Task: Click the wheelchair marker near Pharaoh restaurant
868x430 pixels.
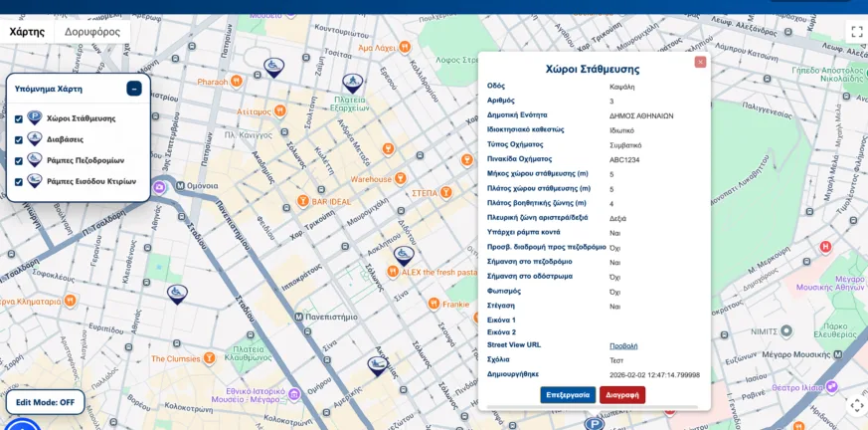Action: point(273,67)
